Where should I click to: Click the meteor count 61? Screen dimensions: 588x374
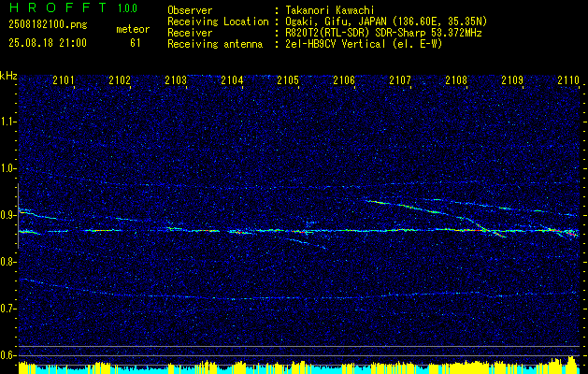[135, 43]
